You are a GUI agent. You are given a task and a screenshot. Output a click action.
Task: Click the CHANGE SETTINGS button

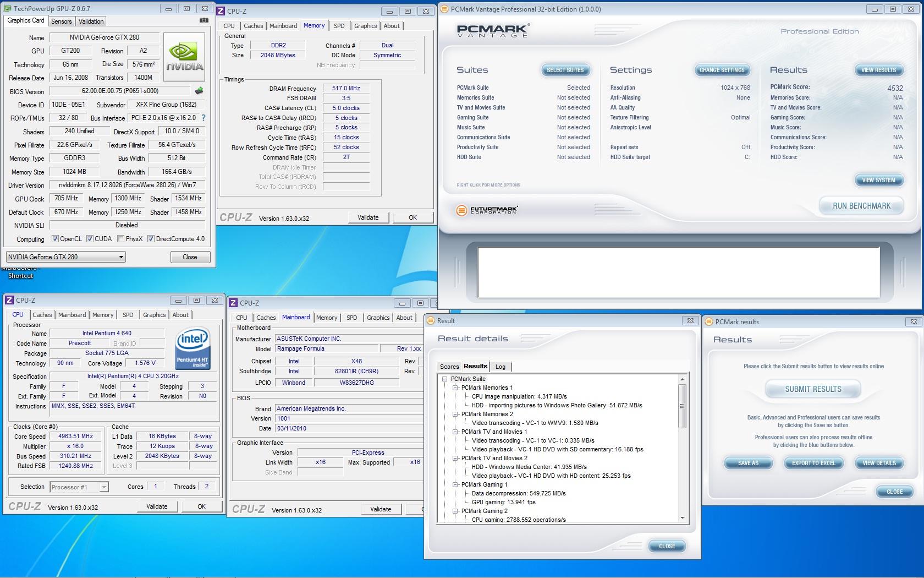pos(722,70)
